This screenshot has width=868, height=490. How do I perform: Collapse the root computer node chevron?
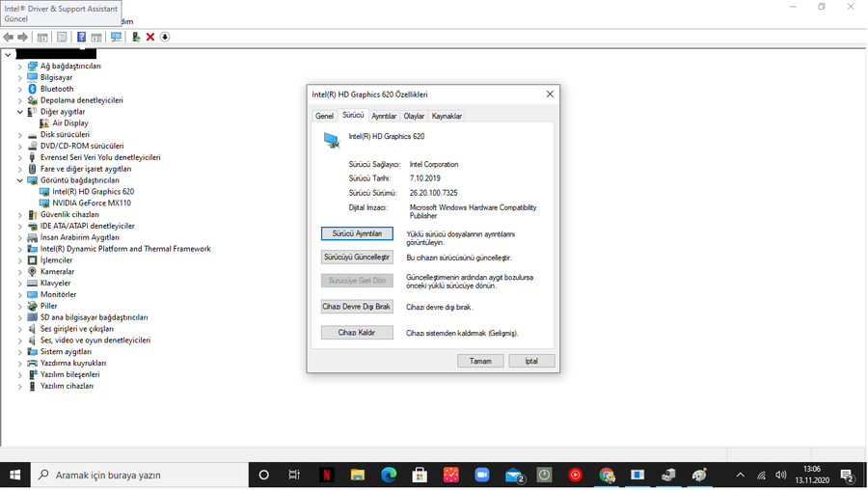point(8,54)
